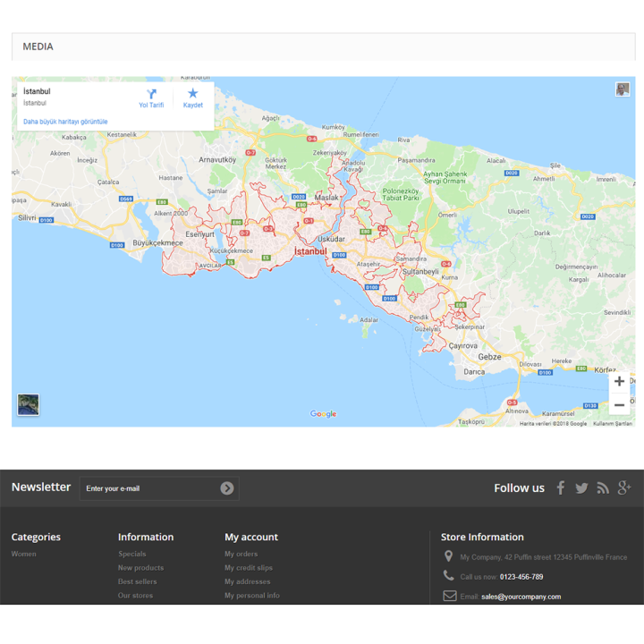Submit newsletter with the arrow button
644x644 pixels.
[226, 488]
